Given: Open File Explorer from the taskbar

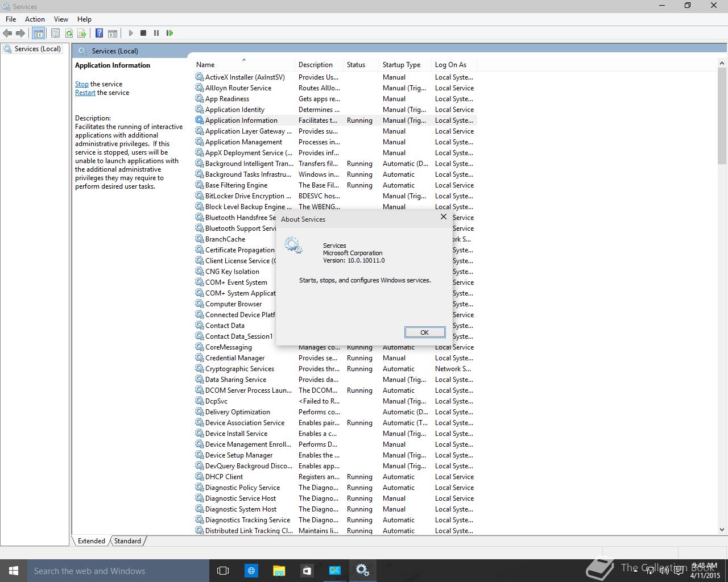Looking at the screenshot, I should point(279,571).
